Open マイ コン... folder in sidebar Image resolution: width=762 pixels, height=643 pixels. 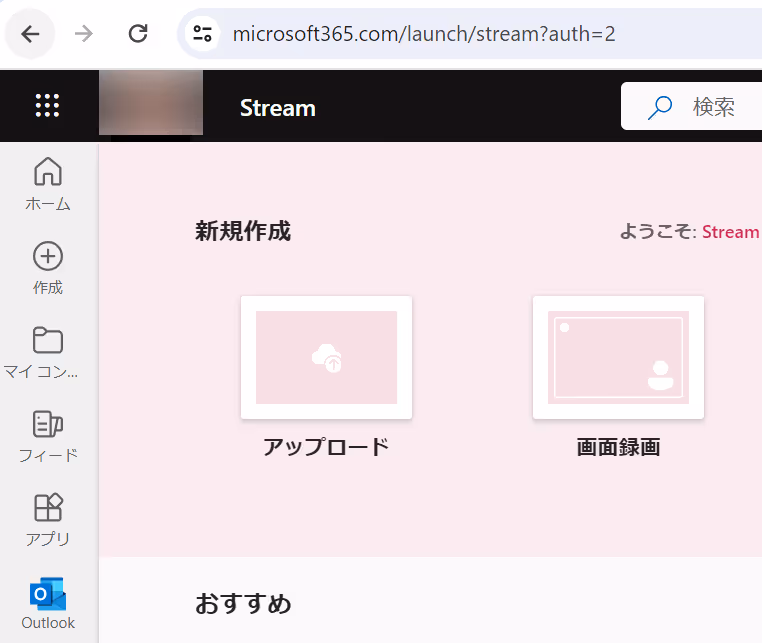[x=41, y=352]
